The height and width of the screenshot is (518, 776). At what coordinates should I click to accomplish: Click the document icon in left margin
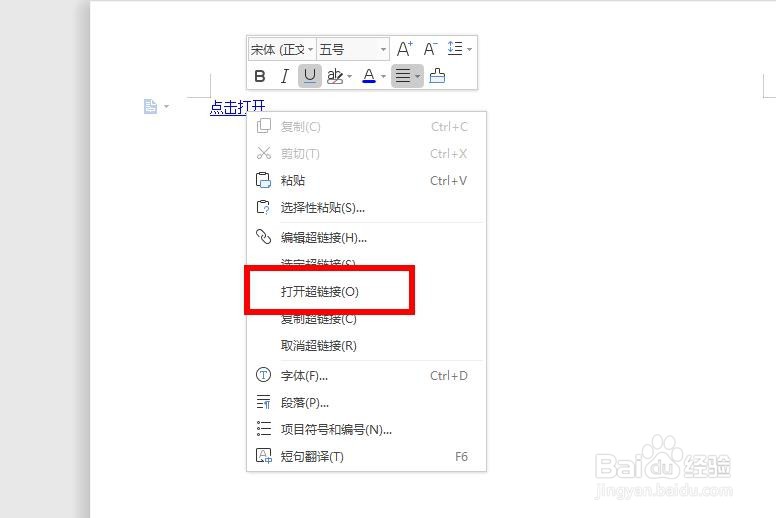click(x=150, y=106)
